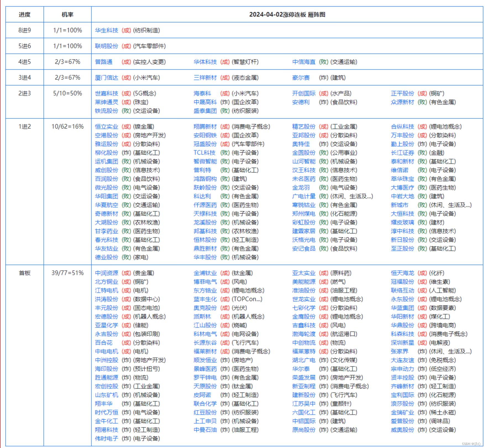Screen dimensions: 485x448
Task: Click the 七彩化学 stock link
Action: 304,308
